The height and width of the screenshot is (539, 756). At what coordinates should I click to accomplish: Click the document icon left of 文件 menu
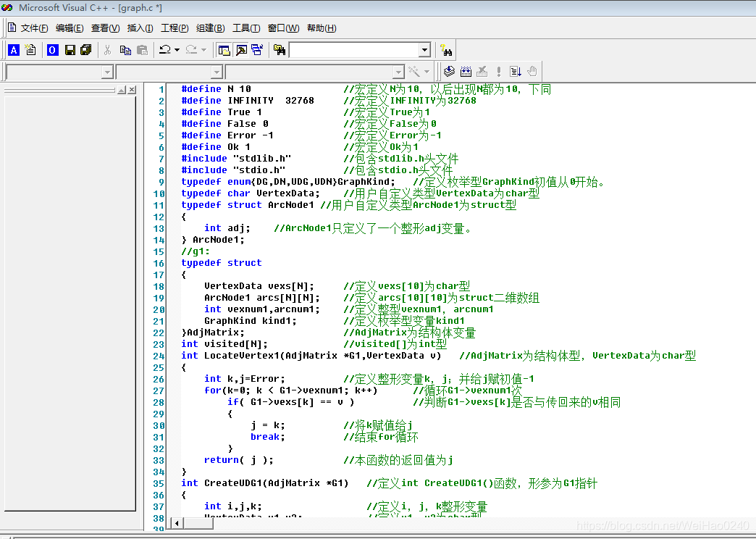12,28
